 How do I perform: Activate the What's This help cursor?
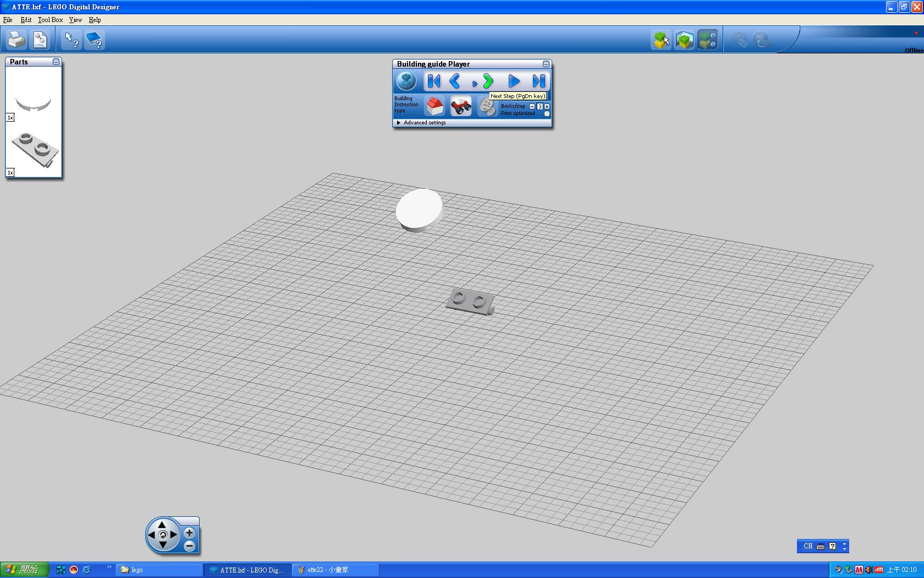point(71,40)
